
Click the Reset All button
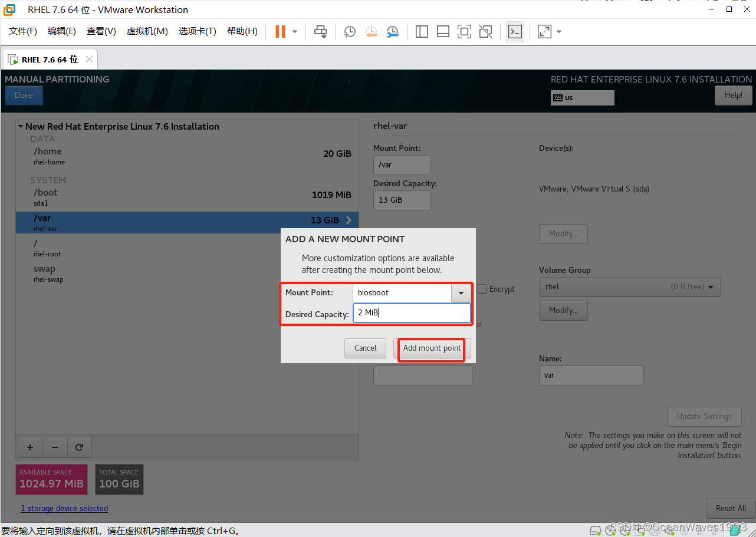click(x=731, y=508)
